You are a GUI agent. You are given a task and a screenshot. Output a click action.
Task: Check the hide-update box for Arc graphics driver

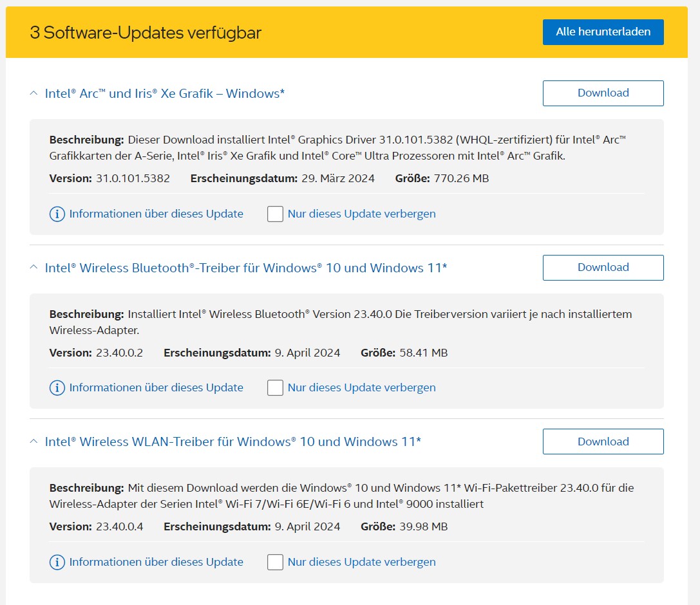275,214
